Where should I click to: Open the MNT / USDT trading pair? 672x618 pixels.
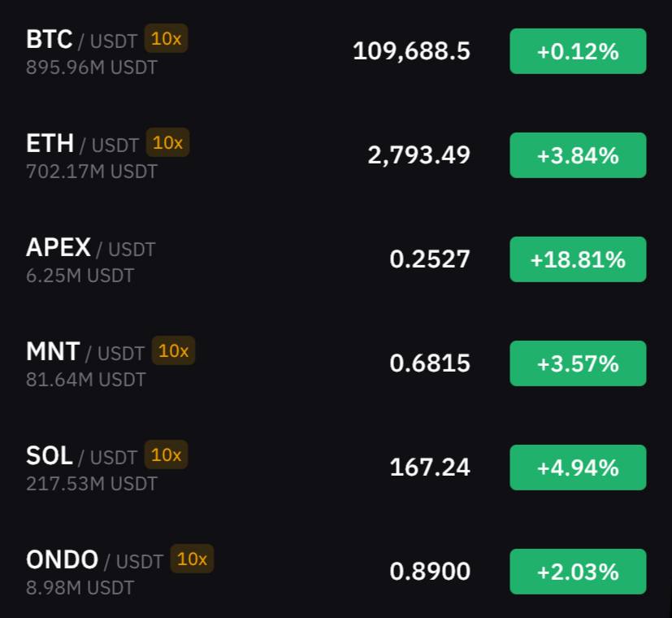tap(85, 351)
